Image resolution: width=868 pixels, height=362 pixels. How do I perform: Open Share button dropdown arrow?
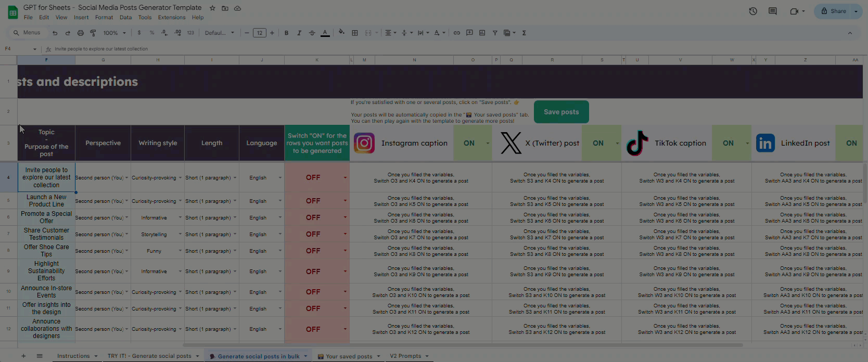856,11
